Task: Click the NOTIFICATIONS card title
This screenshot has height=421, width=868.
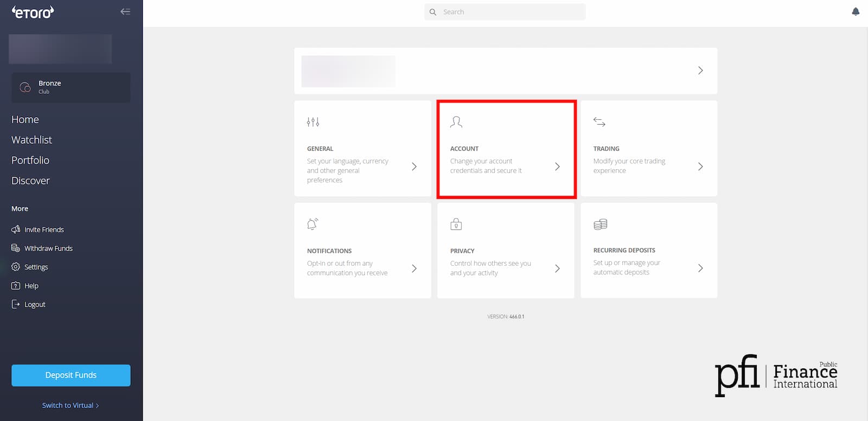Action: point(329,251)
